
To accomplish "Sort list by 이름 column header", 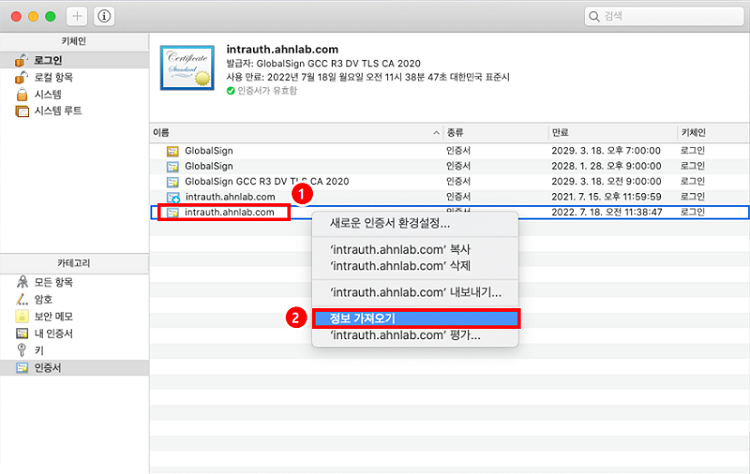I will pyautogui.click(x=297, y=132).
